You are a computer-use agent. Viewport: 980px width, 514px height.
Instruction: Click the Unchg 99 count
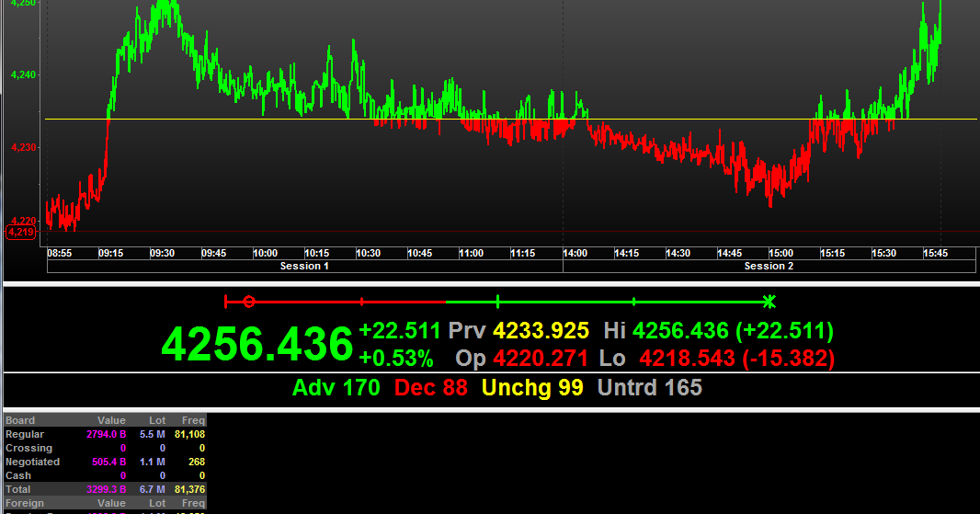pos(532,388)
